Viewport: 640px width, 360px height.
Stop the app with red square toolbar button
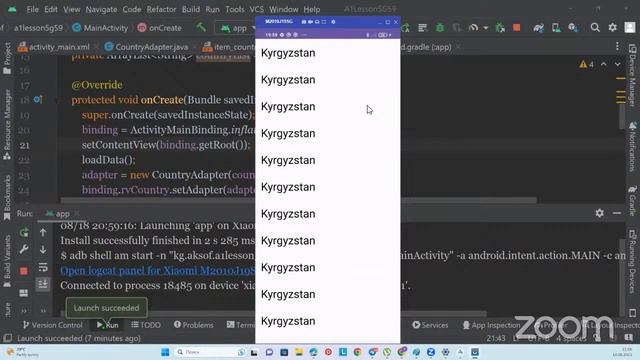(x=517, y=27)
